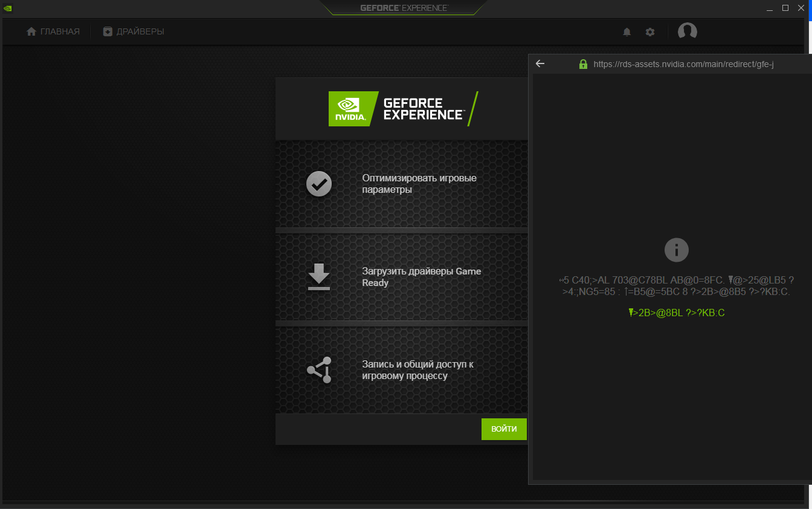Open the settings gear

pyautogui.click(x=650, y=32)
